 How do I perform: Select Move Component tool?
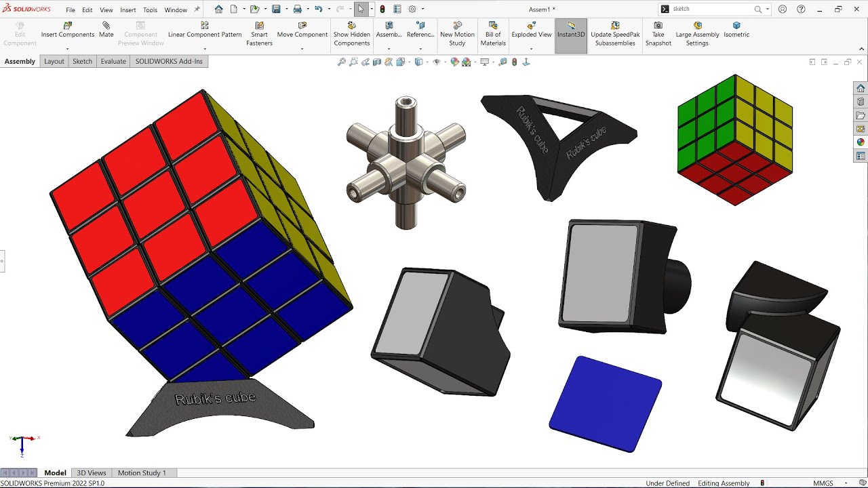click(302, 30)
